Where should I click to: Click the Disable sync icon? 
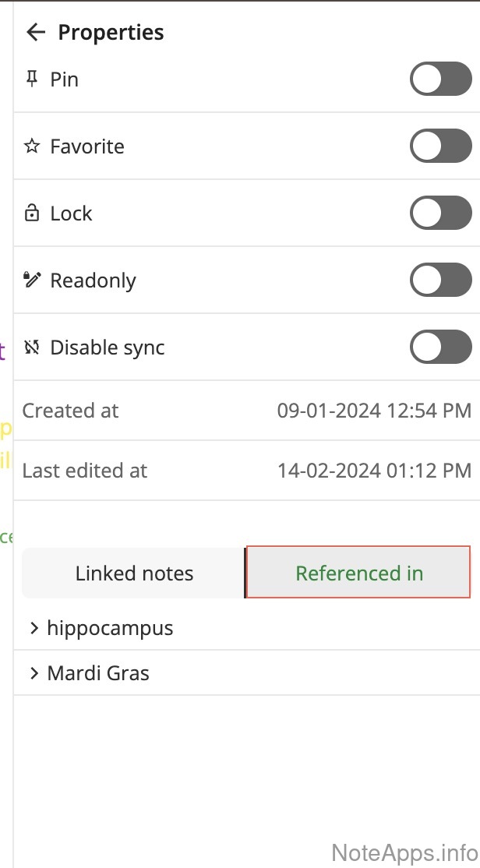(32, 348)
